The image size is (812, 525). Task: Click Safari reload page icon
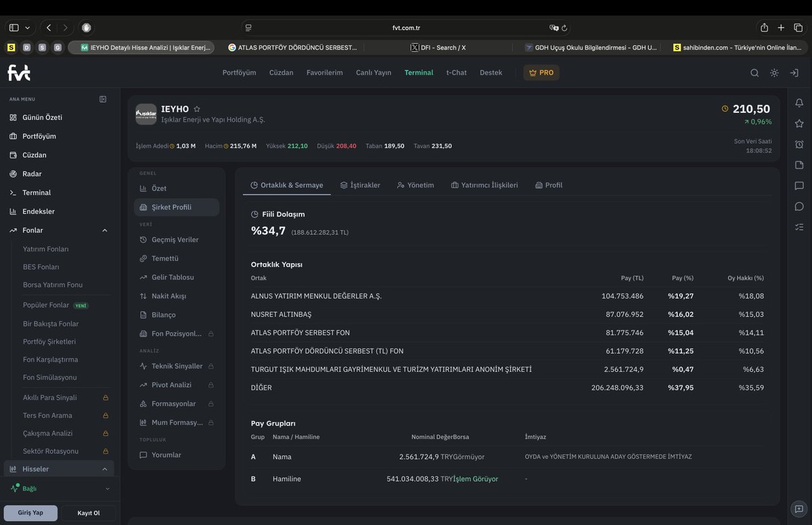coord(564,28)
